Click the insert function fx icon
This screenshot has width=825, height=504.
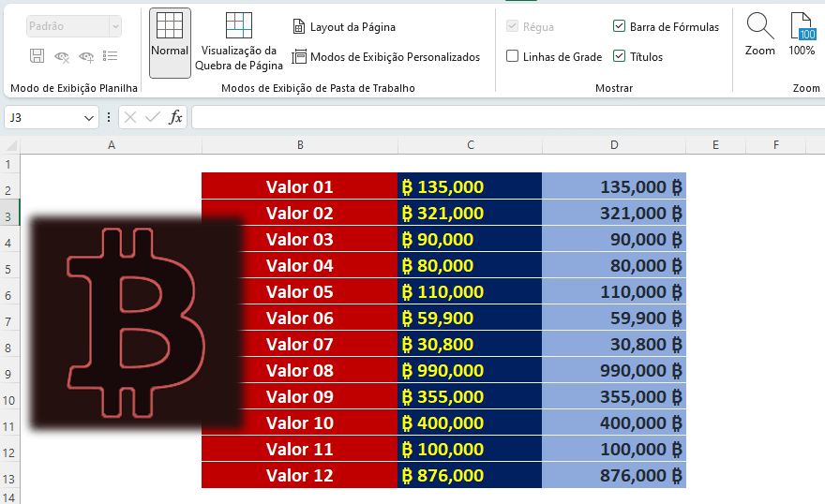[175, 117]
